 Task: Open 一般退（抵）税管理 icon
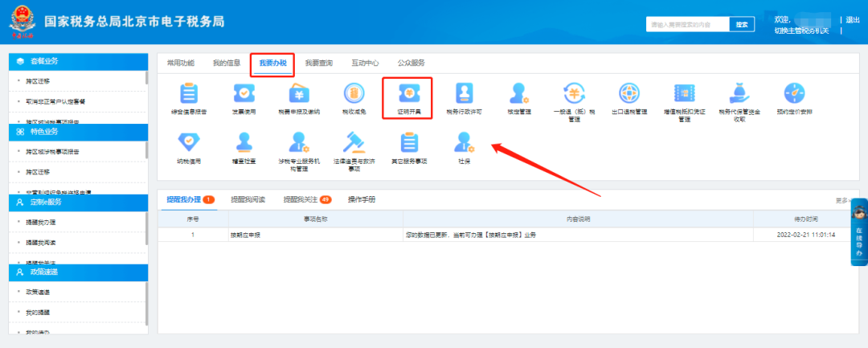[x=574, y=93]
